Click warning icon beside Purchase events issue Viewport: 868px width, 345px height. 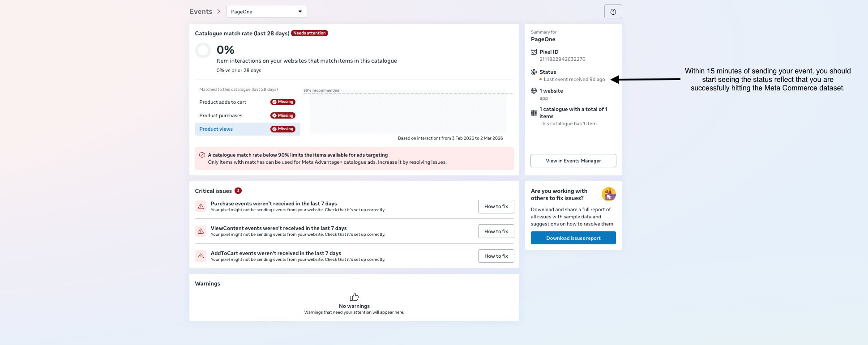(x=201, y=206)
